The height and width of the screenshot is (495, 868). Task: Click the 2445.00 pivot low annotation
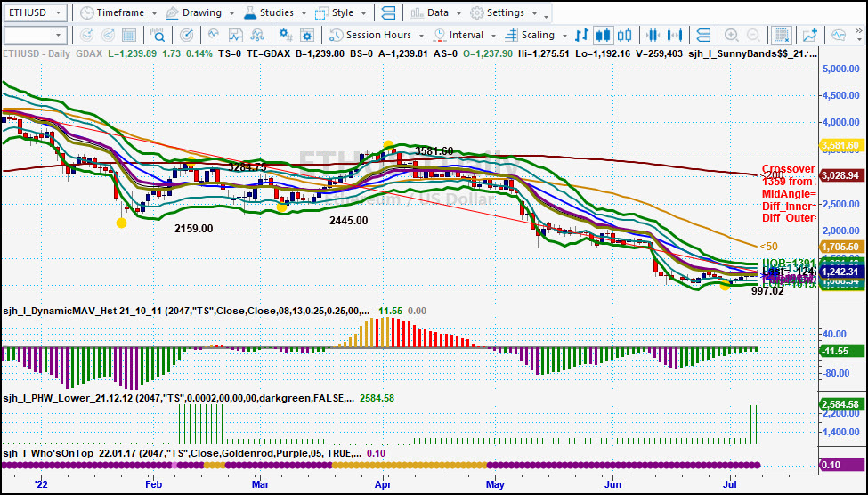point(348,220)
